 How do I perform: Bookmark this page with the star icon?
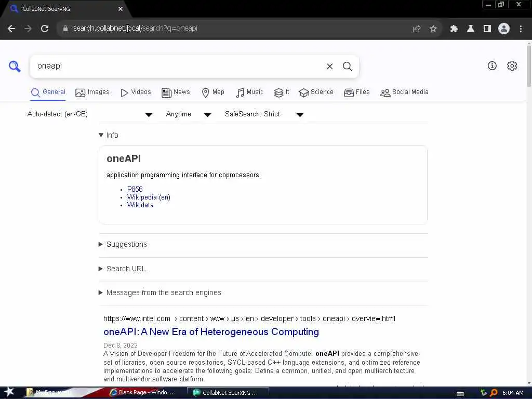pyautogui.click(x=433, y=29)
